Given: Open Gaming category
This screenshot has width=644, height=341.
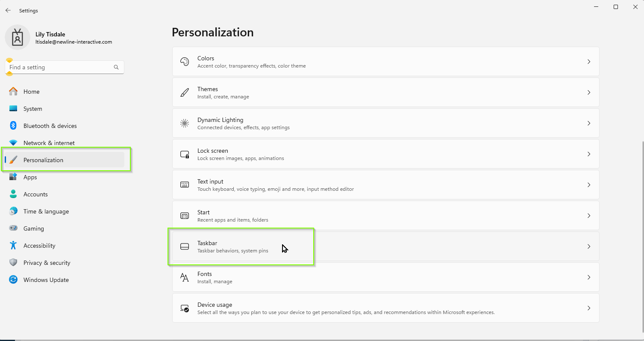Looking at the screenshot, I should pos(64,228).
